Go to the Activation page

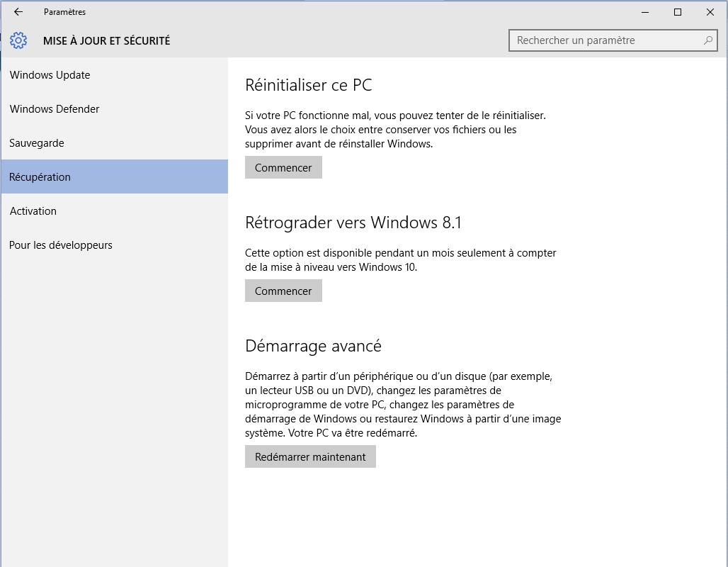click(x=114, y=210)
